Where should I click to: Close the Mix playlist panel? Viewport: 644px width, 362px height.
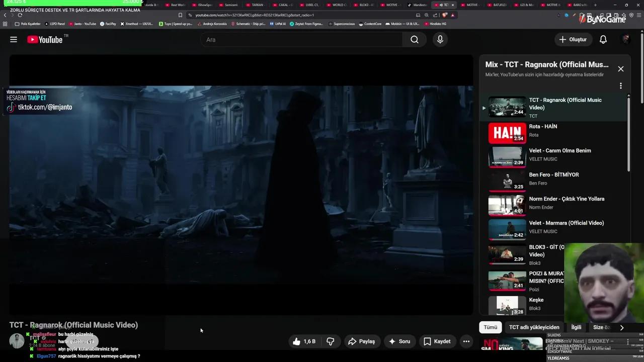pos(621,69)
